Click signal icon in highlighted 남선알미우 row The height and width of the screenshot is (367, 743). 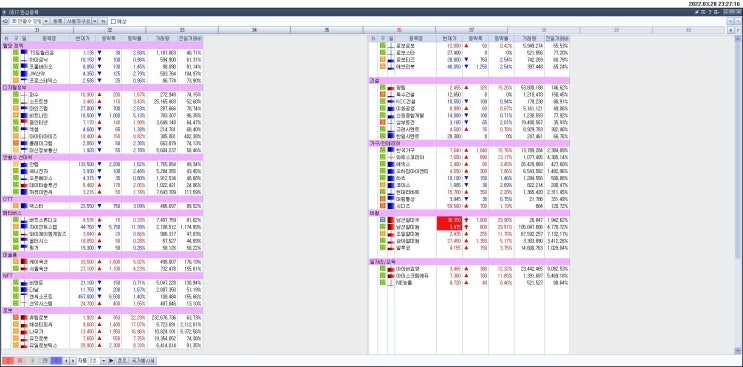[x=382, y=220]
